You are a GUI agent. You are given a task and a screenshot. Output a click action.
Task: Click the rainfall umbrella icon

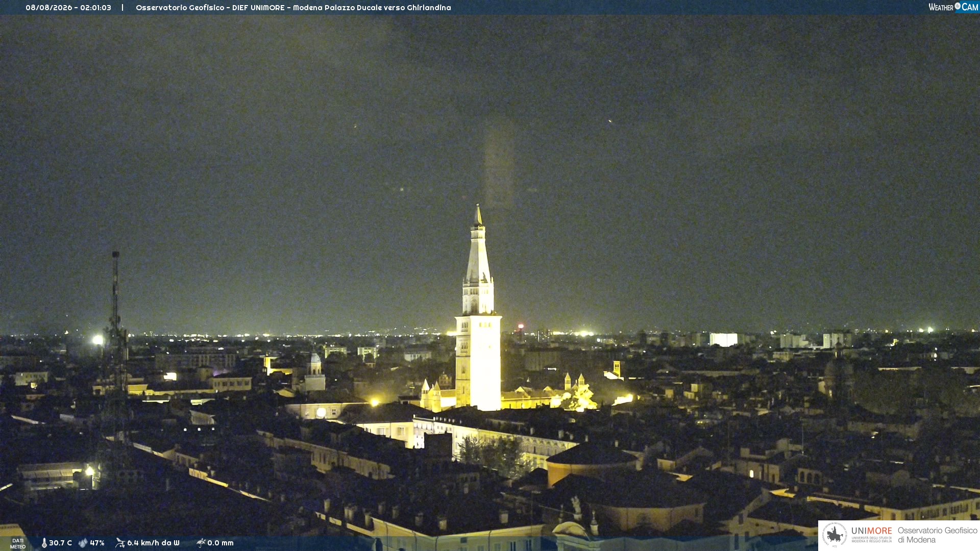(201, 543)
